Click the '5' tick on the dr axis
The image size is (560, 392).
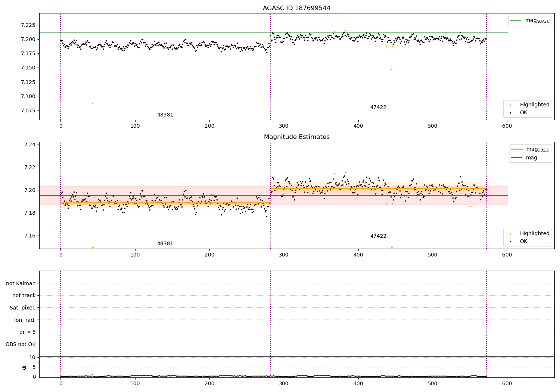[x=34, y=367]
